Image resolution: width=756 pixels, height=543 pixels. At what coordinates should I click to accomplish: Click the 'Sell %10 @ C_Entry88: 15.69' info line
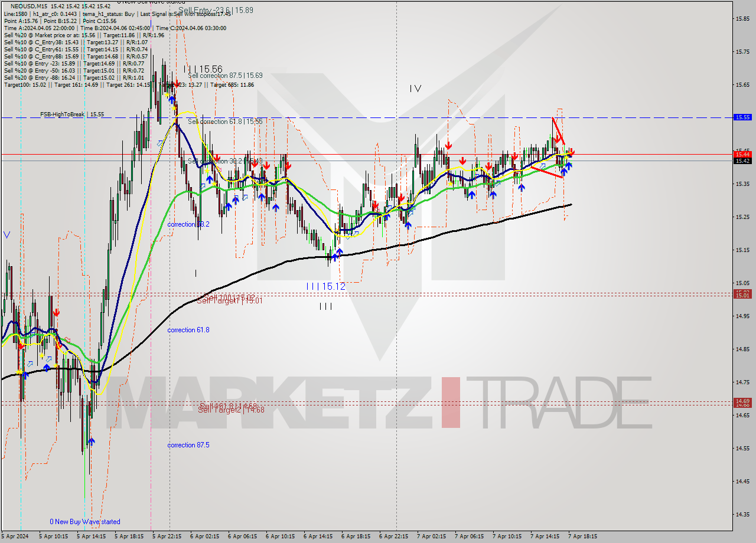coord(75,56)
